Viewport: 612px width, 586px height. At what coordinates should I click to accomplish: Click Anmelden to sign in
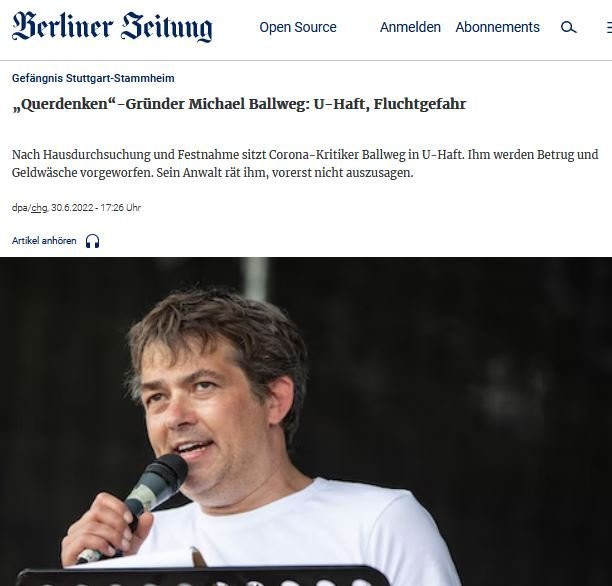click(410, 27)
